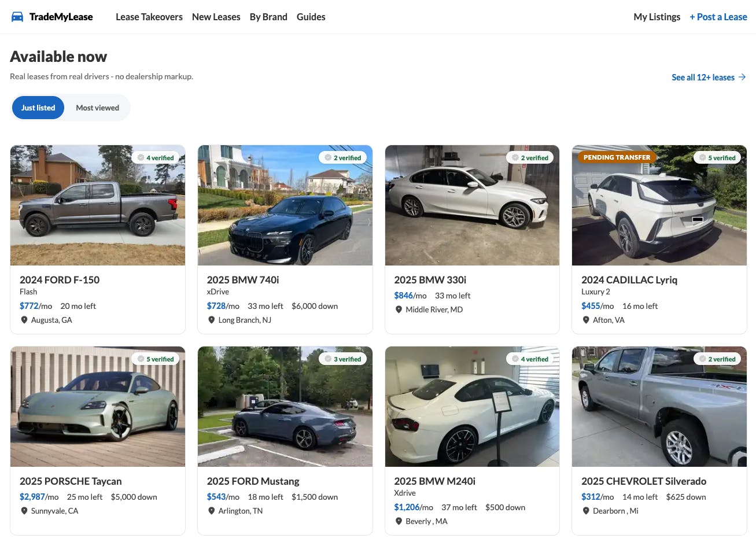Click location pin icon for Sunnyvale, CA
Image resolution: width=756 pixels, height=542 pixels.
pyautogui.click(x=24, y=511)
